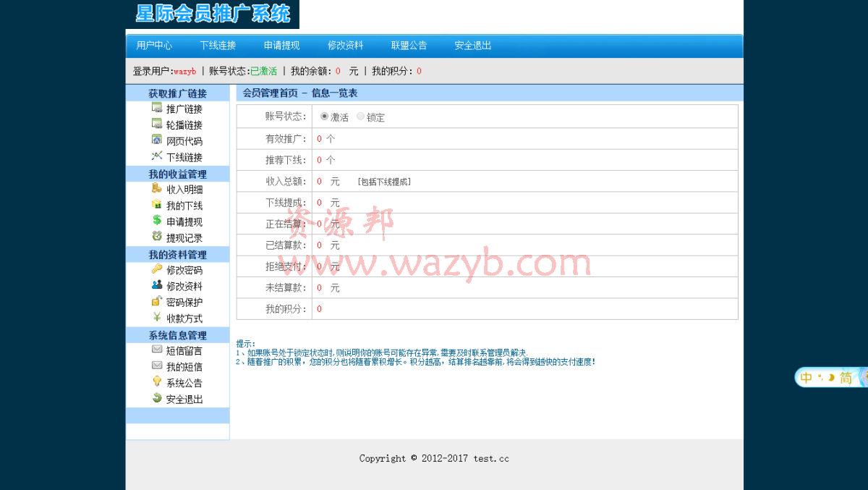Click the 提现记录 clock icon
This screenshot has height=490, width=868.
[x=157, y=236]
